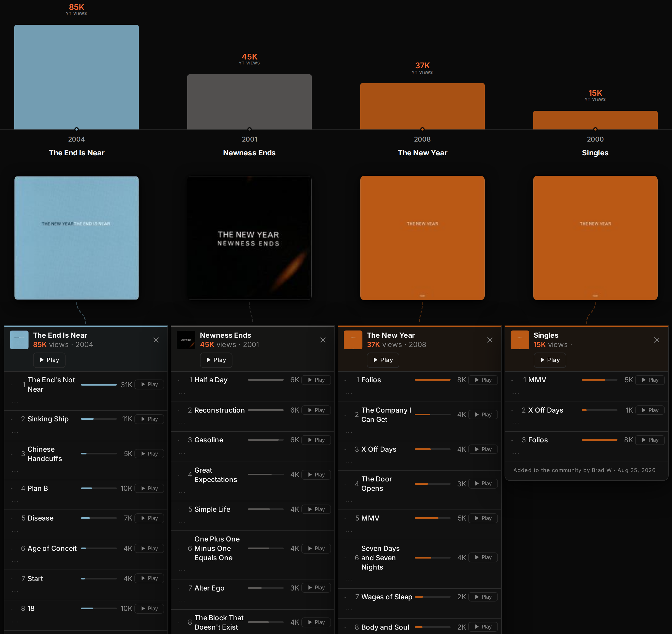Click the Singles 15K views bar
The height and width of the screenshot is (634, 672).
[x=595, y=120]
